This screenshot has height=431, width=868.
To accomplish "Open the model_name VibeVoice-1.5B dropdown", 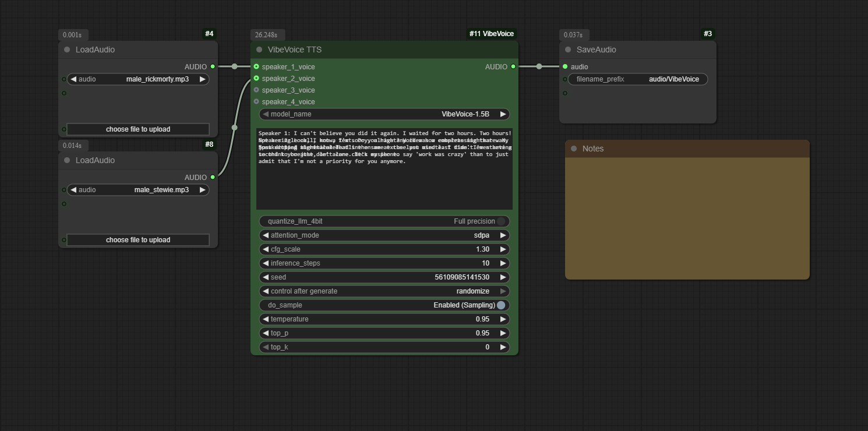I will point(384,114).
